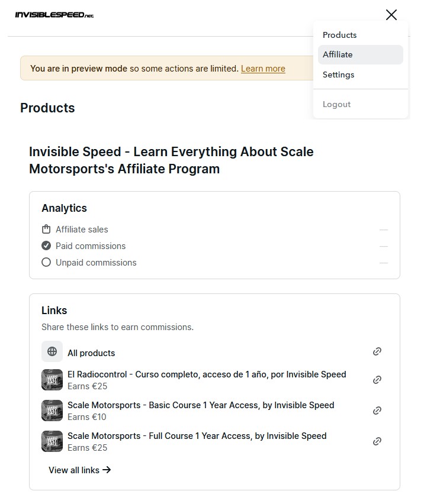Open View all links arrow link
Screen dimensions: 424x504
80,470
